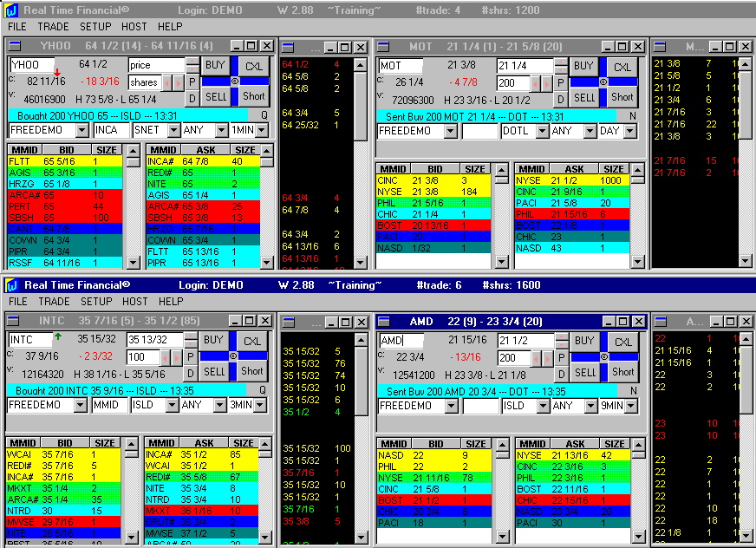This screenshot has width=756, height=548.
Task: Open the 3MIN duration dropdown in the INTC window
Action: [x=260, y=405]
